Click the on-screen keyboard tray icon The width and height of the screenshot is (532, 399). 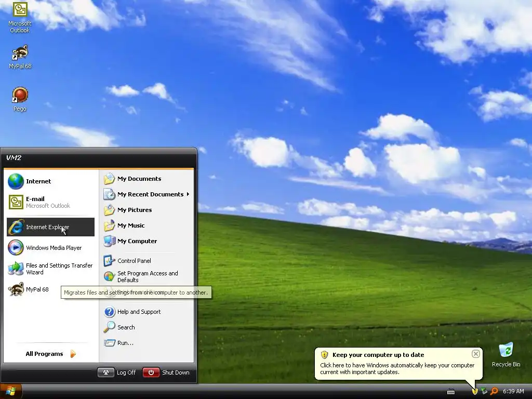coord(451,392)
